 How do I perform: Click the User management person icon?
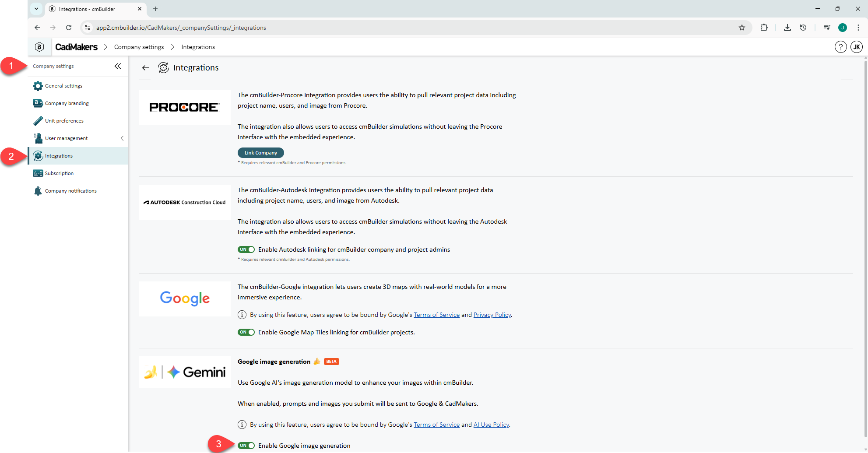38,138
